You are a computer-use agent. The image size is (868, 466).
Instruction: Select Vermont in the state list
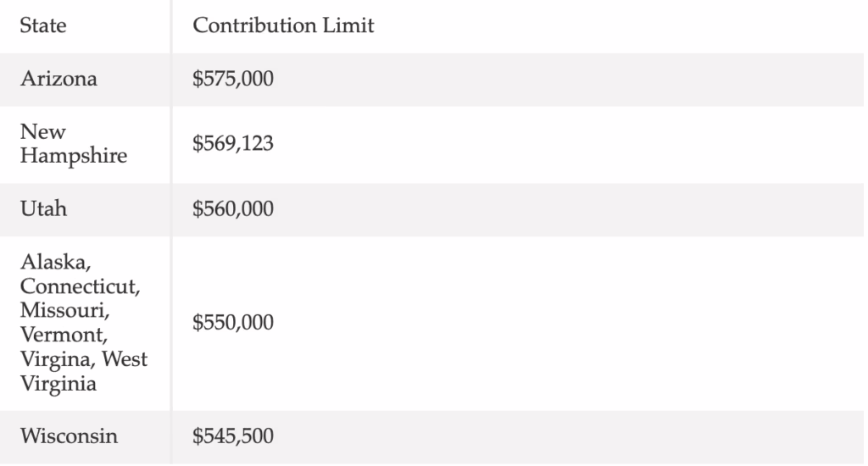click(x=64, y=335)
